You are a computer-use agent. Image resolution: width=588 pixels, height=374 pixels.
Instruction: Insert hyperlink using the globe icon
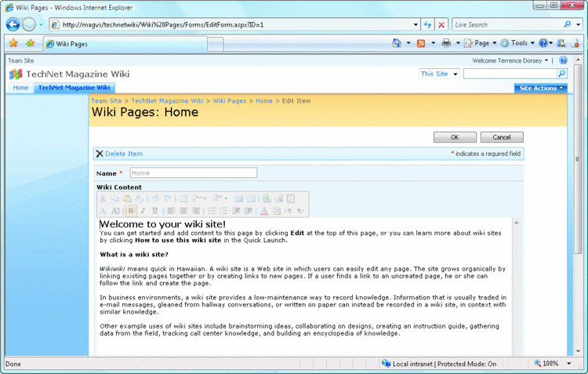point(267,198)
